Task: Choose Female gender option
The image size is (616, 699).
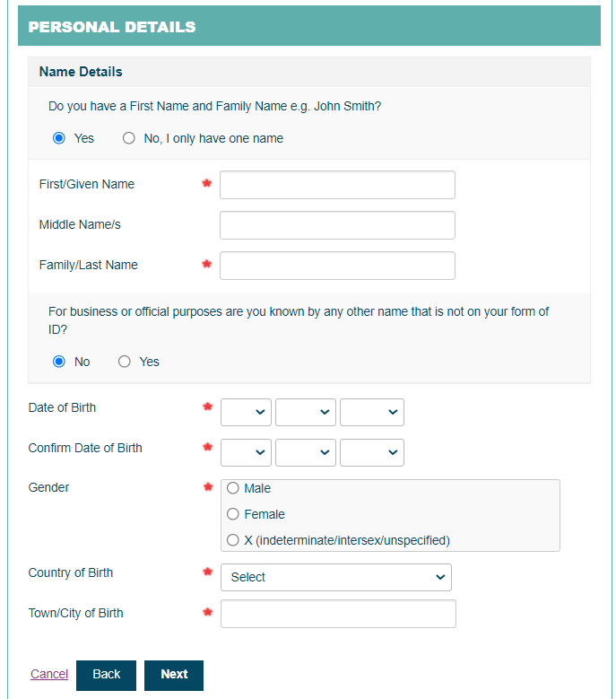Action: [x=233, y=514]
